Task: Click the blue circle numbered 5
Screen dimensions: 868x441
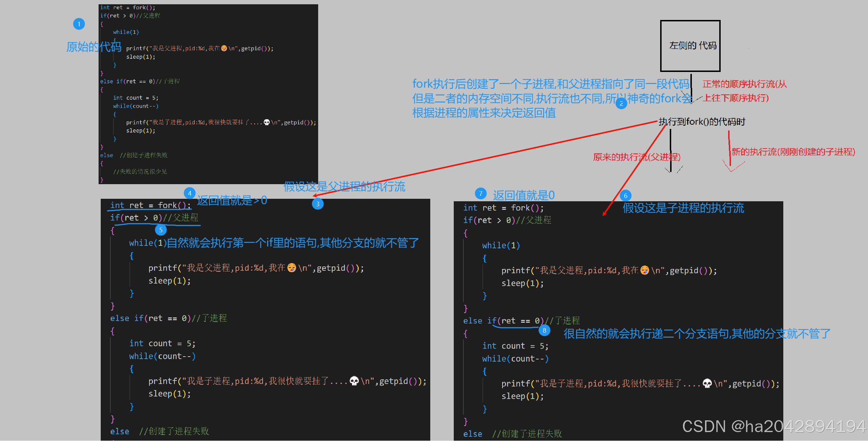Action: pyautogui.click(x=161, y=230)
